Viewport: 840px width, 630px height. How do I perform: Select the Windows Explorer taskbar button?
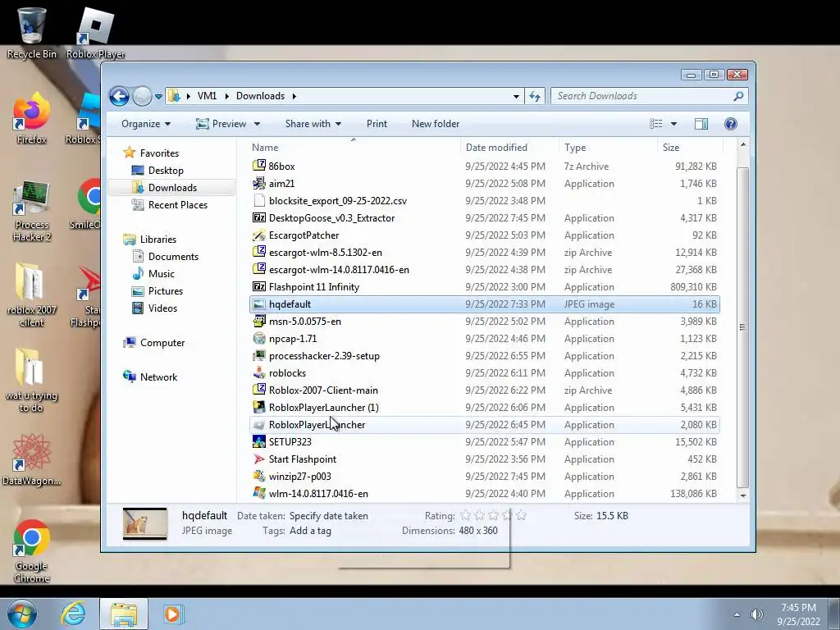click(124, 614)
